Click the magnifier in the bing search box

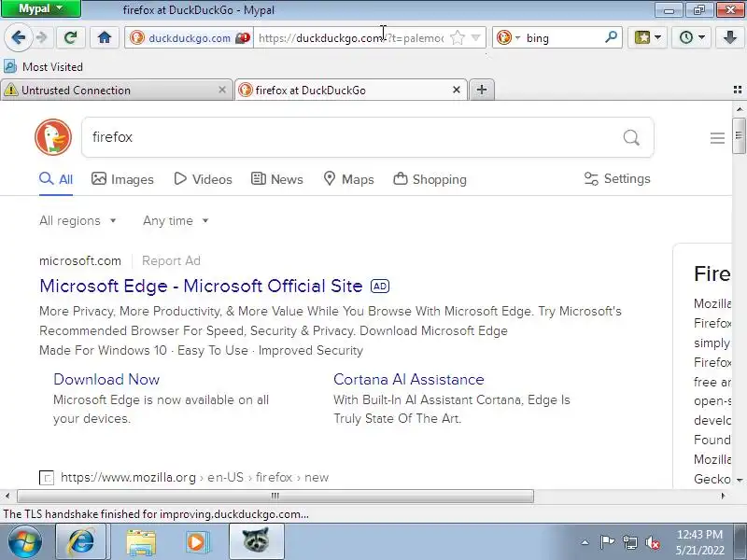tap(611, 37)
